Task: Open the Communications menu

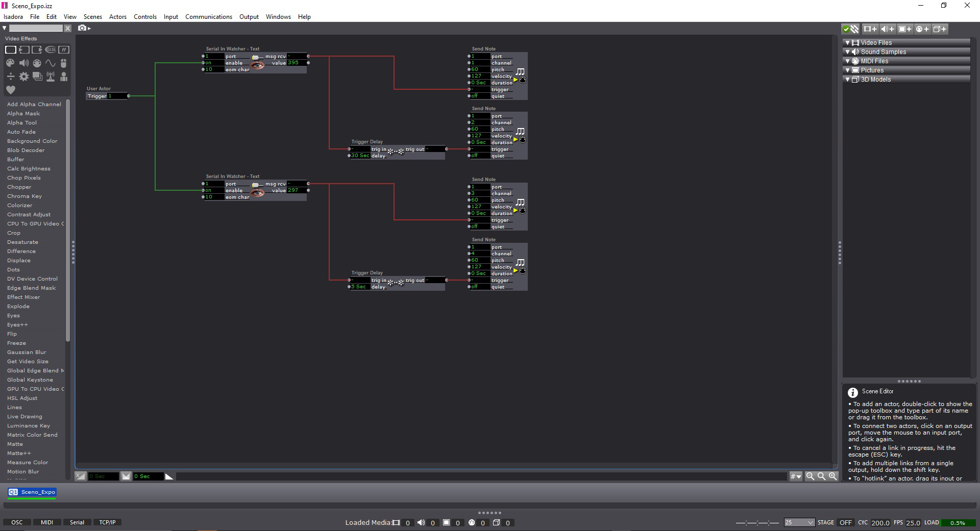Action: click(x=208, y=17)
